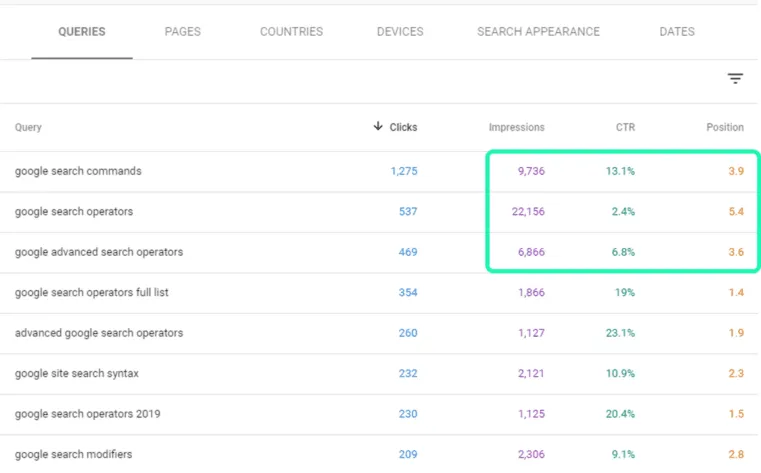Open 'google search operators 2019' row
Viewport: 761px width, 473px height.
tap(379, 414)
